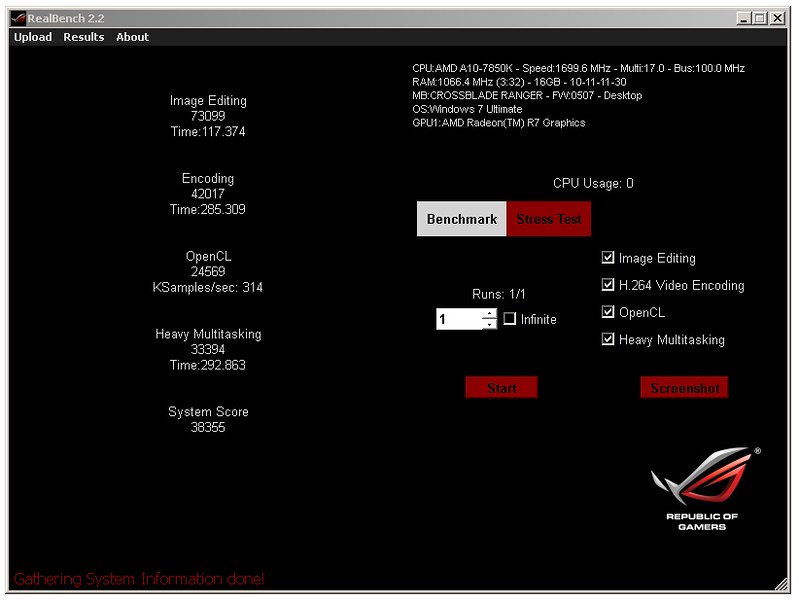Switch to the Stress Test tab
The height and width of the screenshot is (601, 799).
(x=549, y=219)
